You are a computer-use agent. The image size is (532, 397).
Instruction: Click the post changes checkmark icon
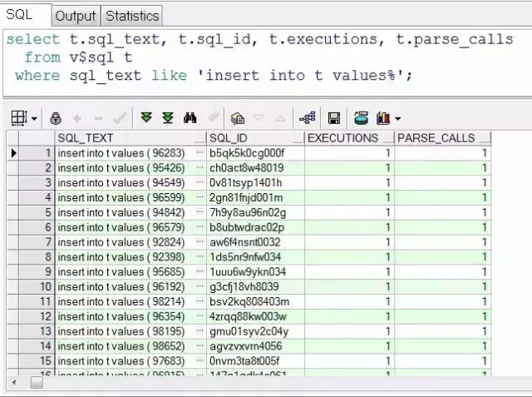pos(120,118)
